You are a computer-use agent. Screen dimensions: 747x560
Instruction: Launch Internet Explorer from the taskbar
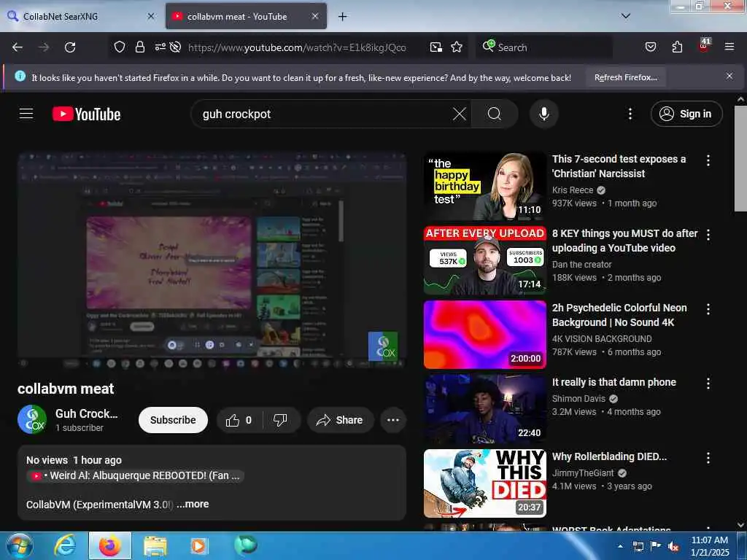tap(65, 545)
